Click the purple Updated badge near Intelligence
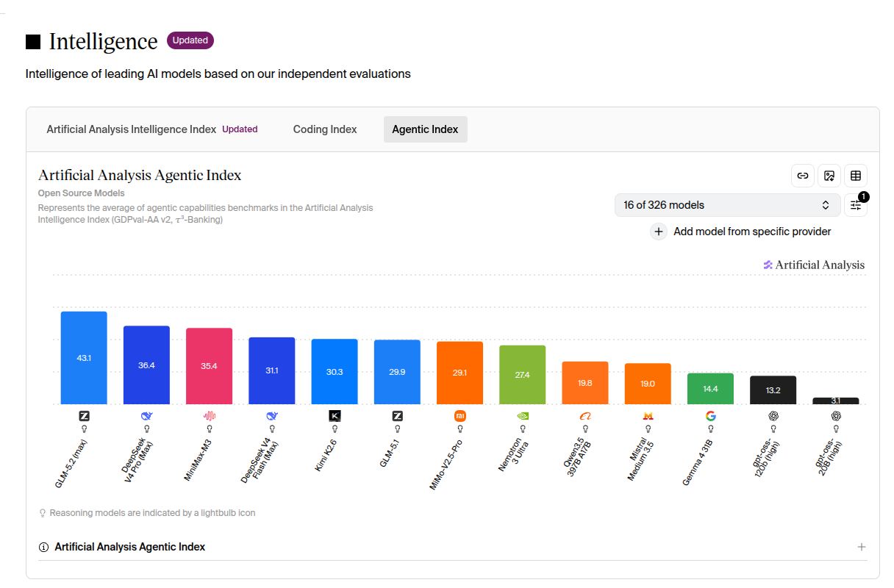 (190, 40)
